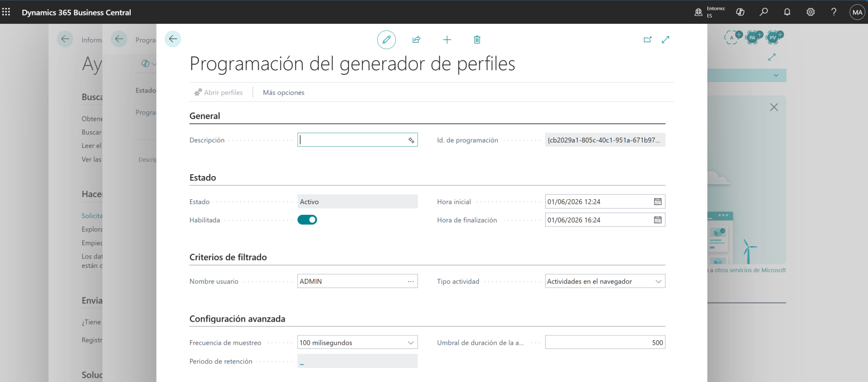Image resolution: width=868 pixels, height=382 pixels.
Task: Click the Estado field showing Activo
Action: coord(358,202)
